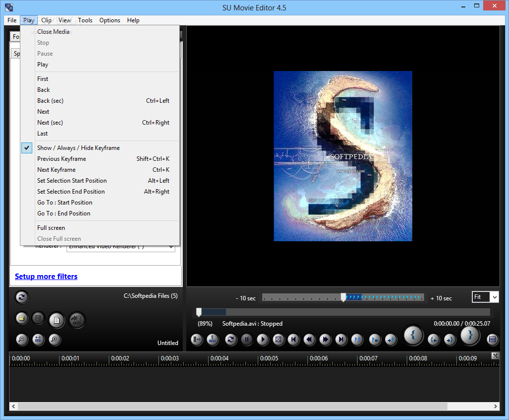Toggle Show / Always / Hide Keyframe
Screen dimensions: 509x420
[x=100, y=147]
